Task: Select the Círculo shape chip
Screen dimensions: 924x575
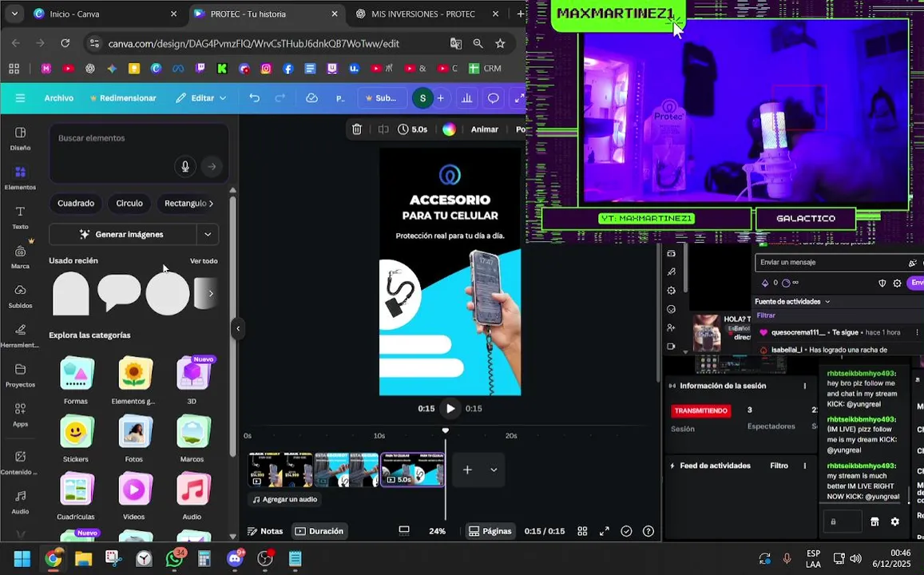Action: 129,204
